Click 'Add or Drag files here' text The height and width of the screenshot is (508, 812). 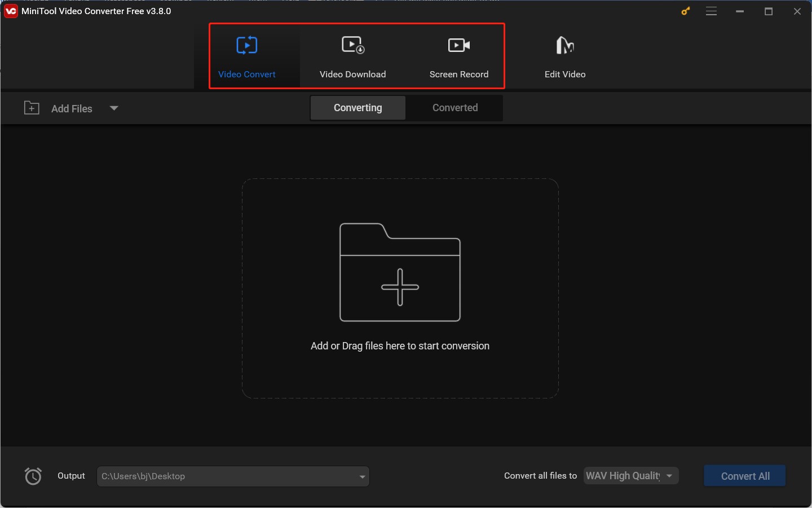(400, 346)
